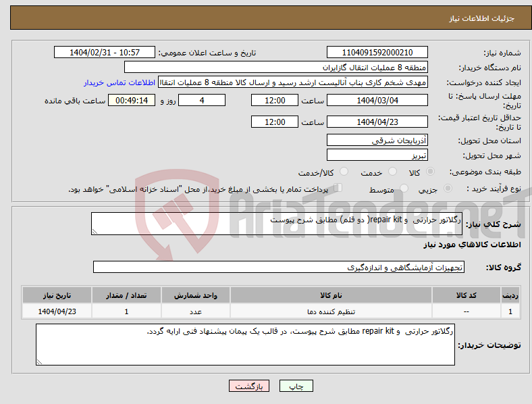This screenshot has height=404, width=532.
Task: Click the resize handle of description textarea
Action: 95,232
